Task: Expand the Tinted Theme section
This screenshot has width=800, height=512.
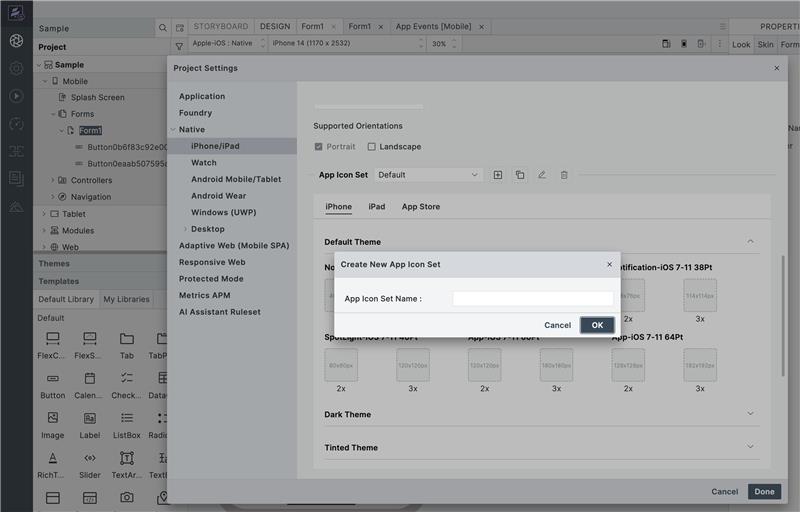Action: pyautogui.click(x=750, y=447)
